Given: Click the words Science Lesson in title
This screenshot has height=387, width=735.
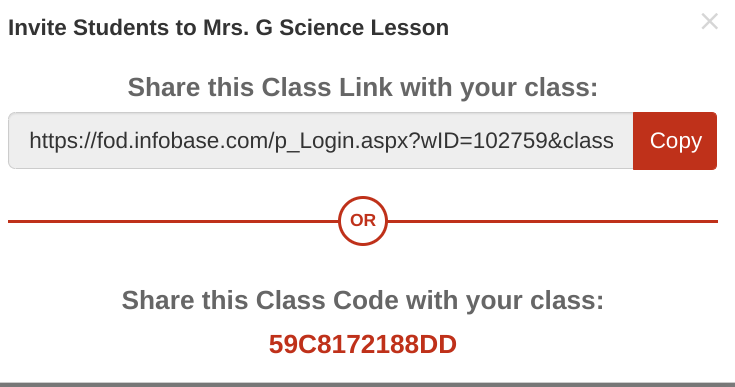Looking at the screenshot, I should pos(364,28).
